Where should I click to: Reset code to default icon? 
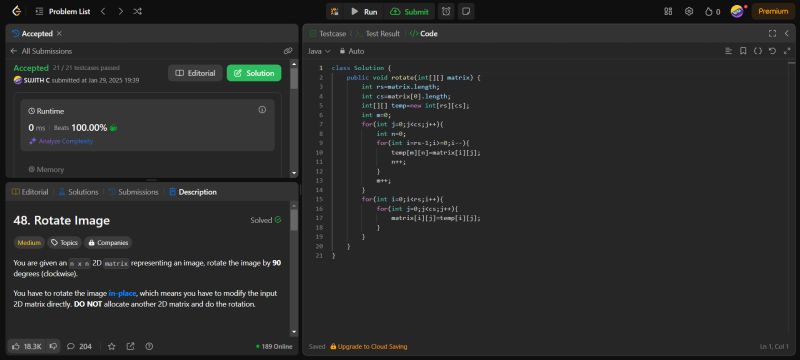(772, 51)
